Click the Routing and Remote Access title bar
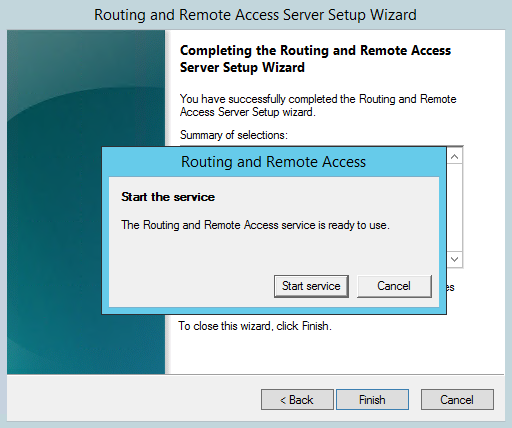The height and width of the screenshot is (428, 512). 274,162
